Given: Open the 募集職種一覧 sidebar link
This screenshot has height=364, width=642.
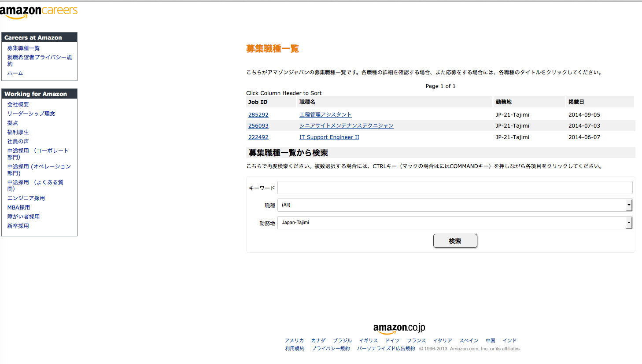Looking at the screenshot, I should tap(23, 48).
